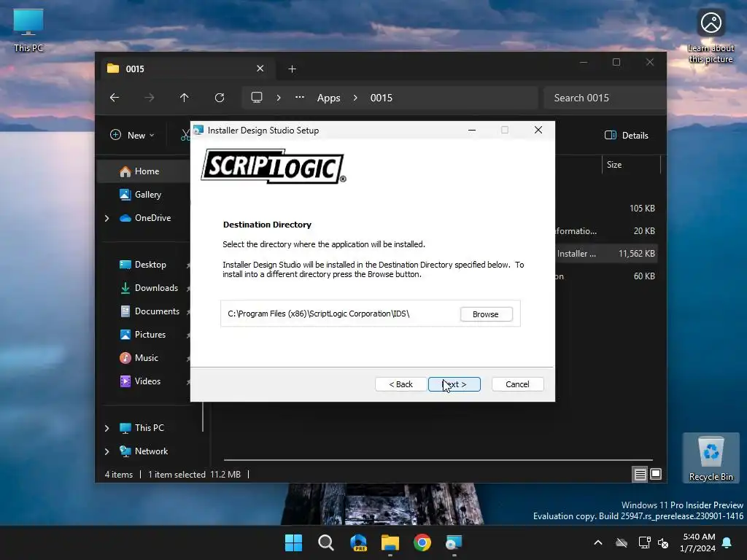Screen dimensions: 747x560
Task: Click the OneDrive sync tray icon
Action: [x=622, y=542]
